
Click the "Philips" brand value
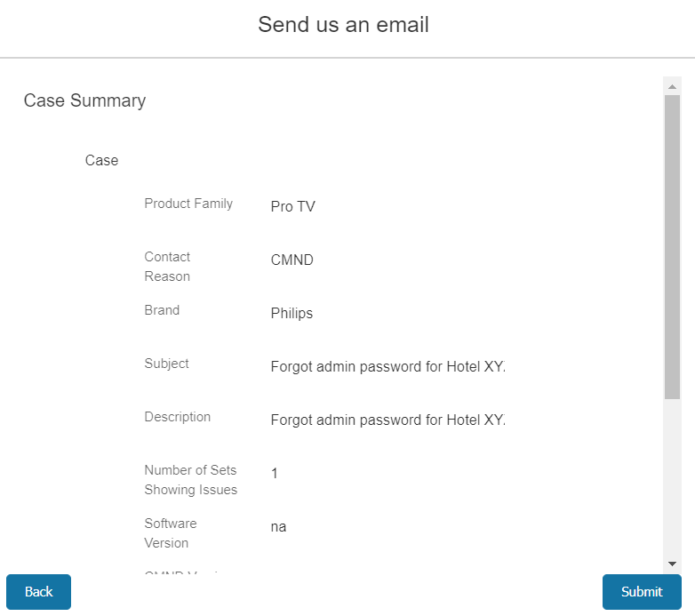292,314
